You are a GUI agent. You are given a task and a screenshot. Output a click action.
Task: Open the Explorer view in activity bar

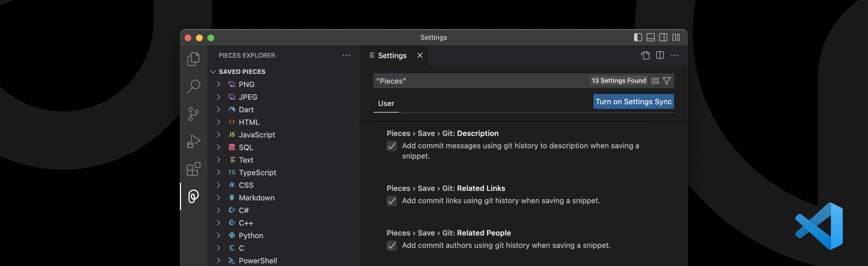(193, 59)
